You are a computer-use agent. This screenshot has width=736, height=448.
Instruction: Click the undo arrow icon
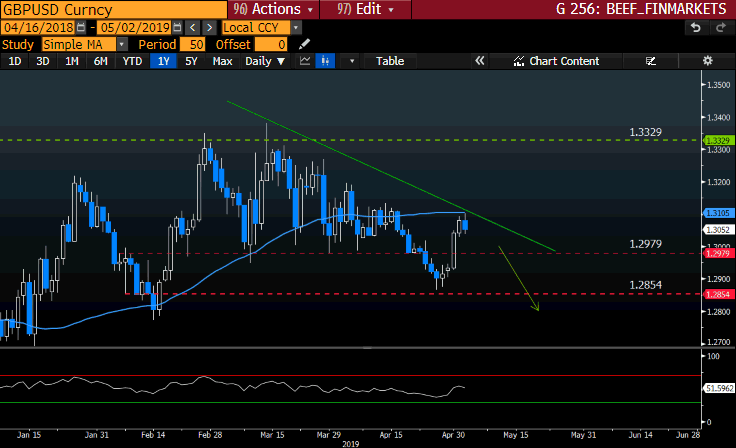[696, 28]
